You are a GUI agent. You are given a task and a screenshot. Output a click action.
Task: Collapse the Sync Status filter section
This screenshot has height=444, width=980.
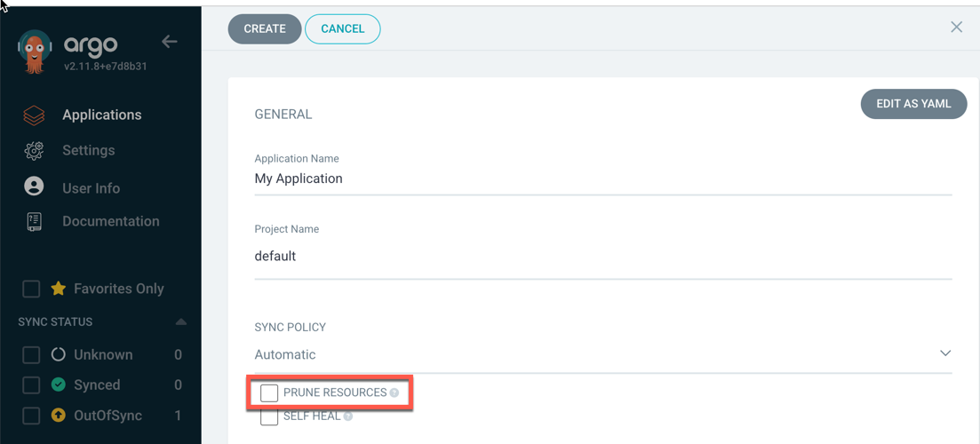(x=181, y=321)
